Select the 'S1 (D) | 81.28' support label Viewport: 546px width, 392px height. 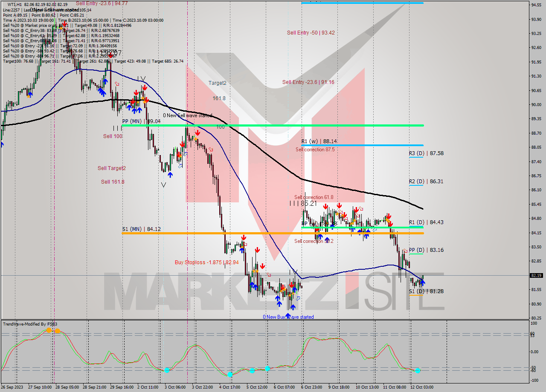tap(426, 291)
